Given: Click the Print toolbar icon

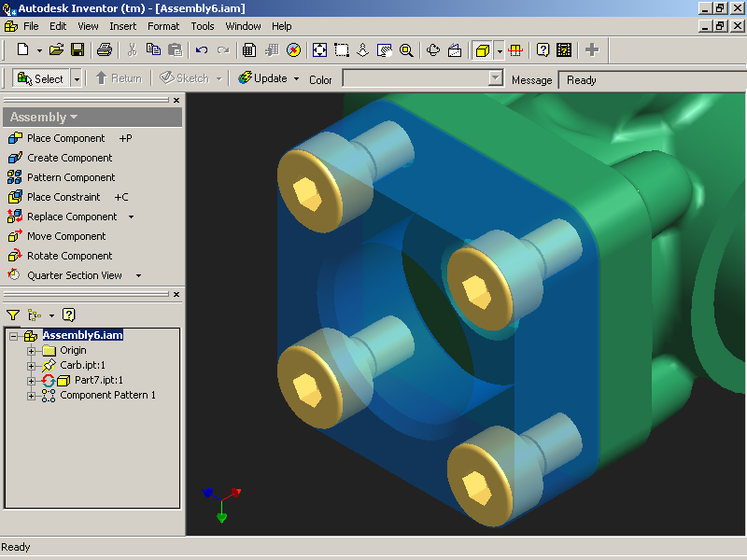Looking at the screenshot, I should (105, 49).
